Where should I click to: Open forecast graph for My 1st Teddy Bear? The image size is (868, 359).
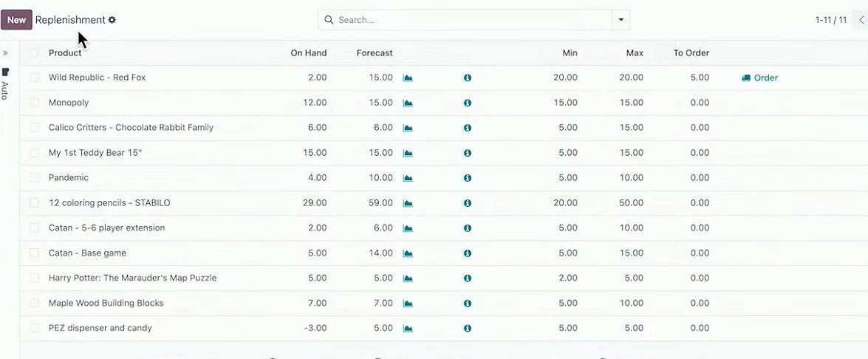408,153
